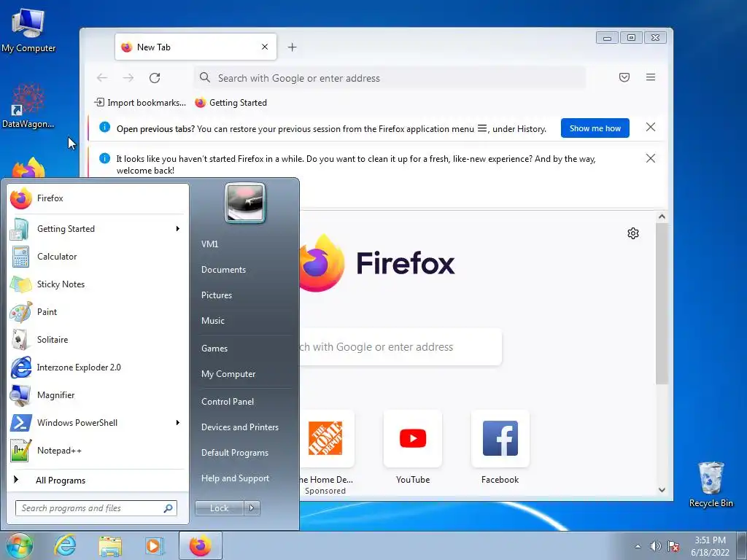Launch Calculator from the Start menu
Viewport: 747px width, 560px height.
click(x=98, y=257)
